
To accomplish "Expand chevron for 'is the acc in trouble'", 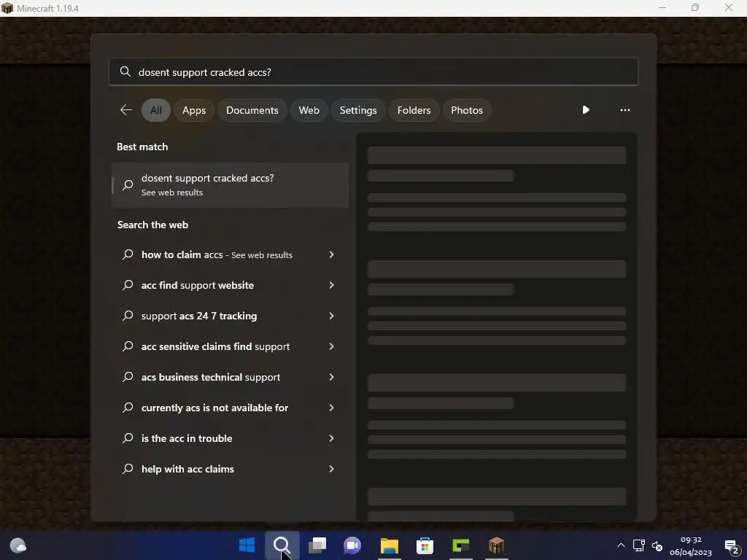I will 332,438.
